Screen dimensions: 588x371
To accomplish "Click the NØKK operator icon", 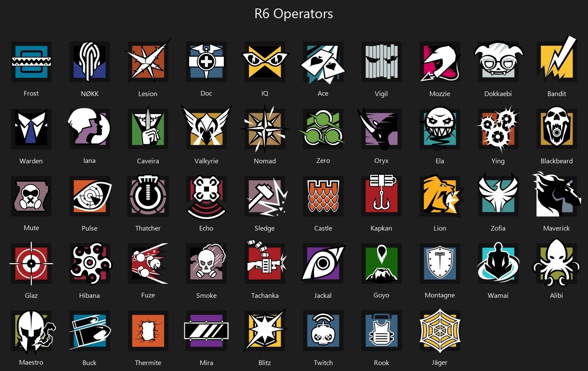I will coord(90,62).
